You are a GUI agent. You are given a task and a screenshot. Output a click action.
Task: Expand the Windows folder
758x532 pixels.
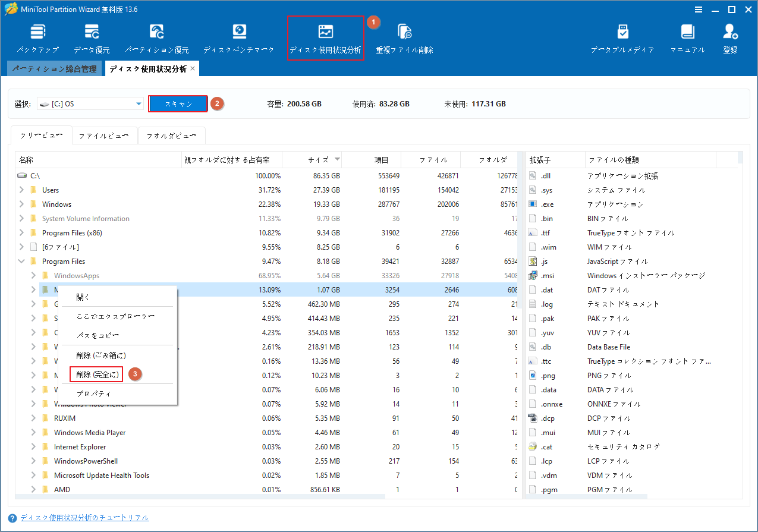[22, 204]
